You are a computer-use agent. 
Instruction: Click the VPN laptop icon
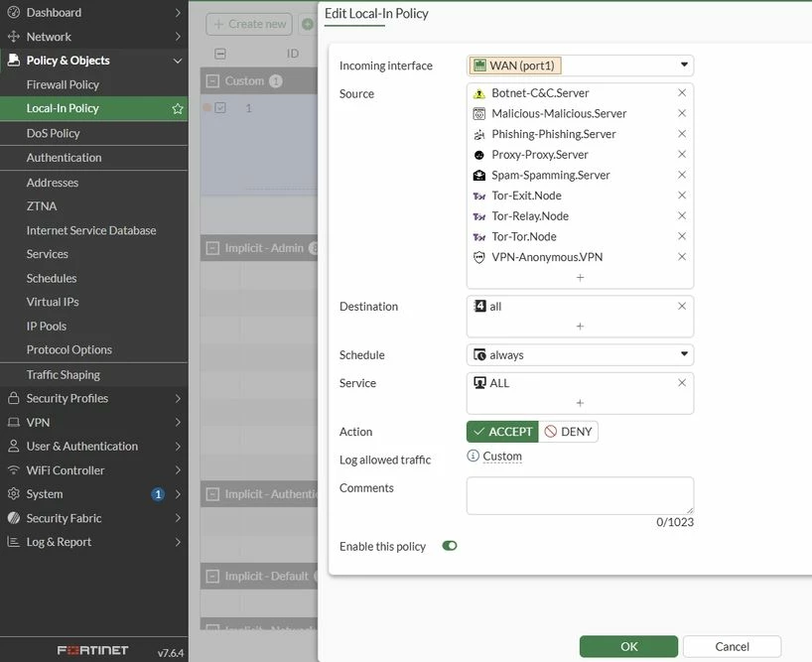(x=14, y=423)
